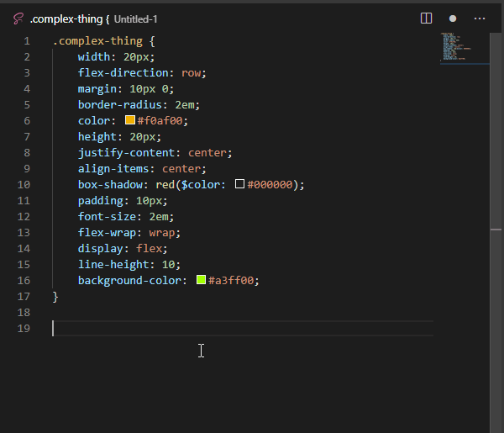Click line number 10 in gutter
The height and width of the screenshot is (433, 504).
24,185
